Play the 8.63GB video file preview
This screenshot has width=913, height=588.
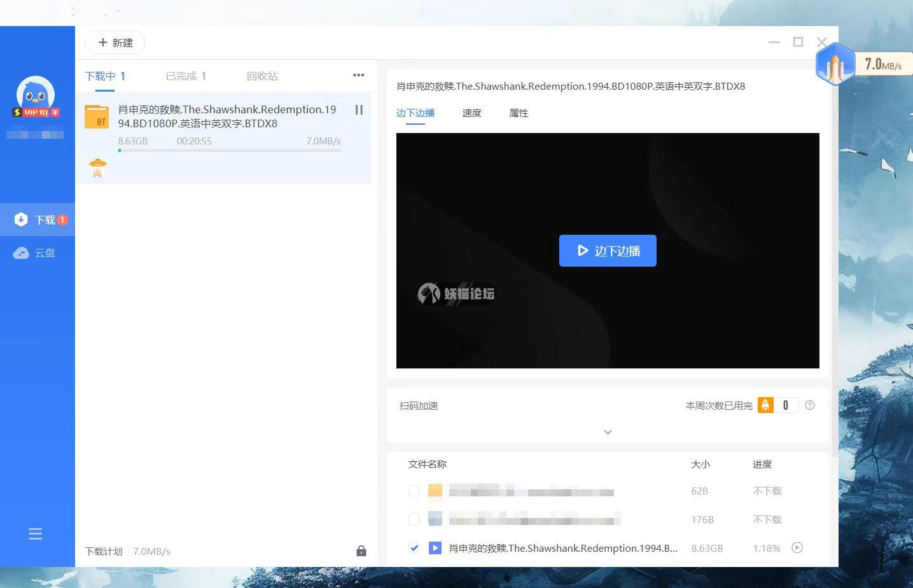point(797,548)
